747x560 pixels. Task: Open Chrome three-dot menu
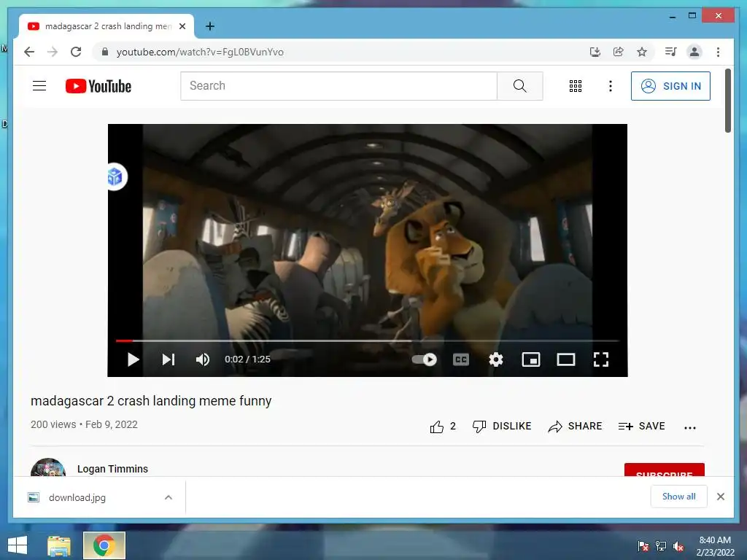pos(718,52)
